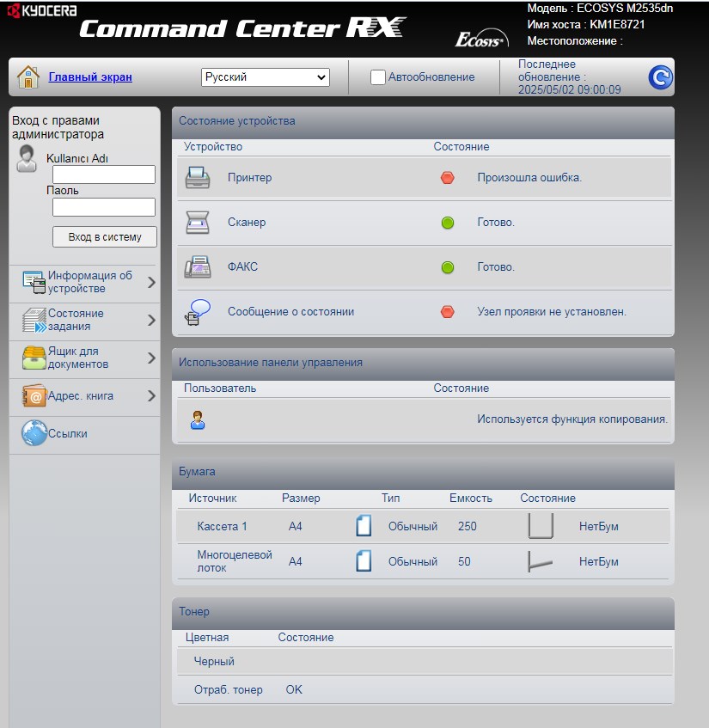Enable the Автообновление checkbox
The height and width of the screenshot is (728, 709).
point(377,77)
